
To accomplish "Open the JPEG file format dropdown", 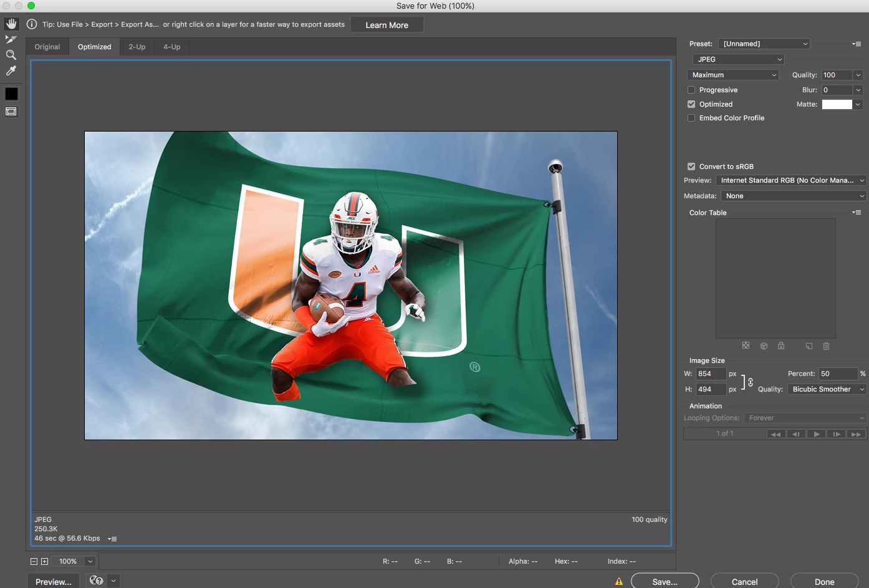I will pos(738,59).
